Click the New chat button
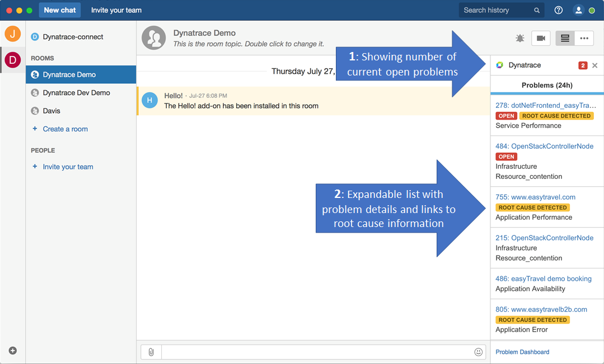 point(60,11)
